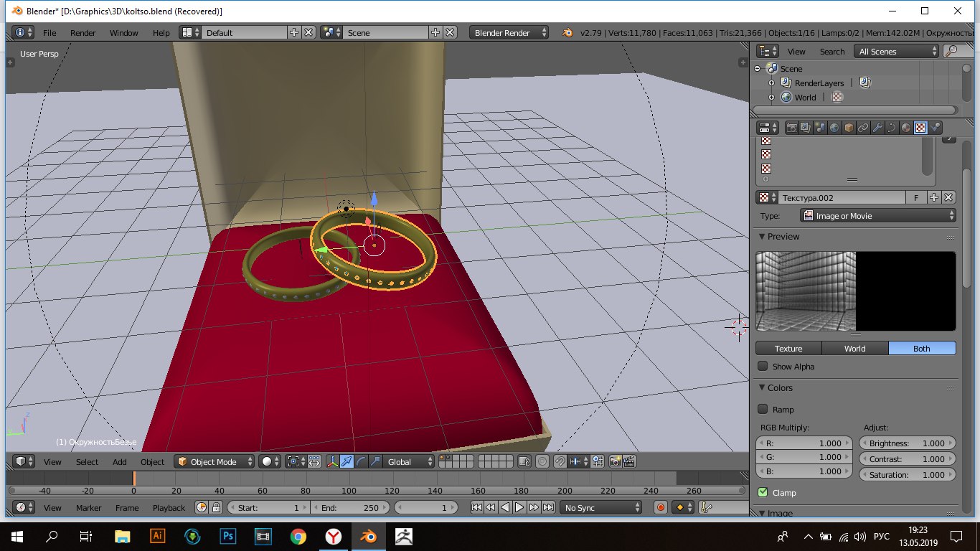Expand the World tree item in outliner
980x551 pixels.
[x=771, y=97]
